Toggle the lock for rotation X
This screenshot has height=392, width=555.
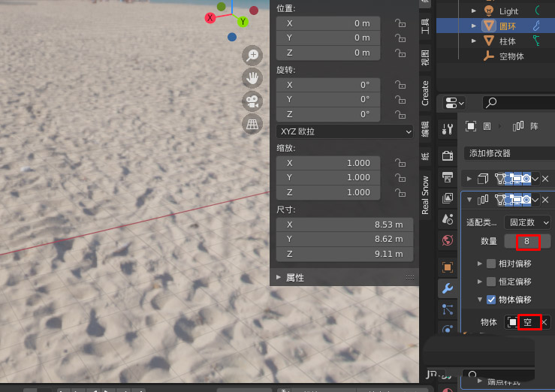(400, 85)
